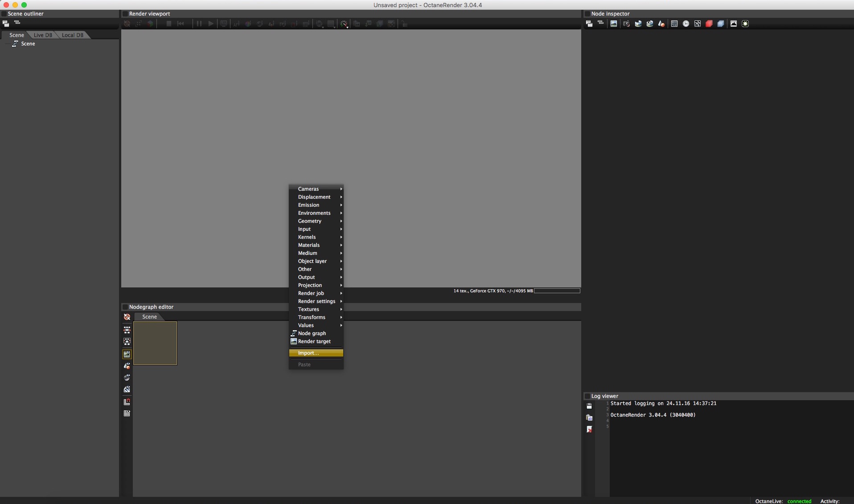Expand the Render settings submenu
The image size is (854, 504).
pos(316,301)
